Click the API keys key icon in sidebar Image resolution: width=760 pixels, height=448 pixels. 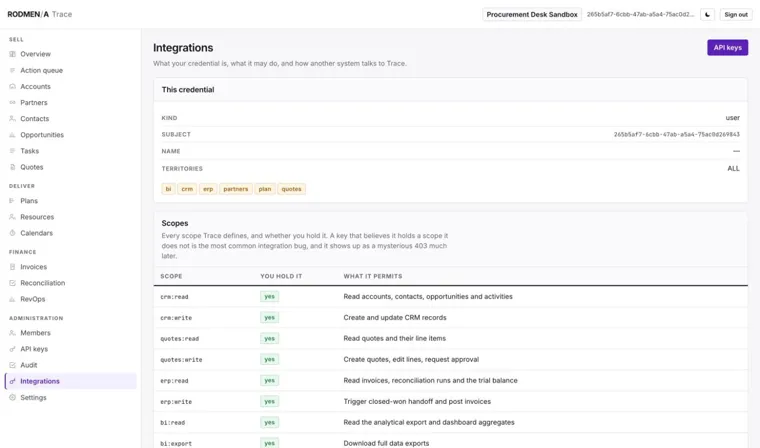point(13,349)
